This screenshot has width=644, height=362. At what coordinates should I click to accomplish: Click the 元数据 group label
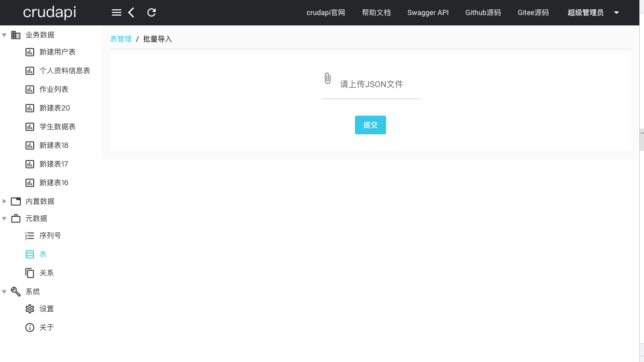[36, 218]
